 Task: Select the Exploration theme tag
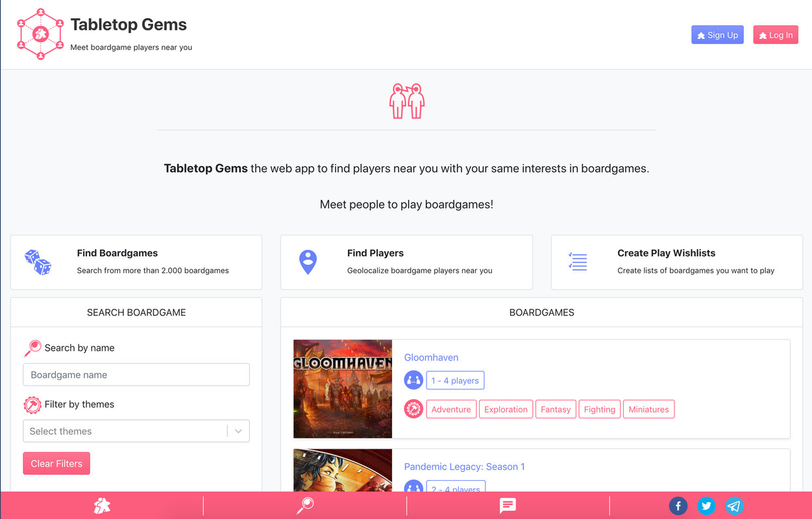506,409
